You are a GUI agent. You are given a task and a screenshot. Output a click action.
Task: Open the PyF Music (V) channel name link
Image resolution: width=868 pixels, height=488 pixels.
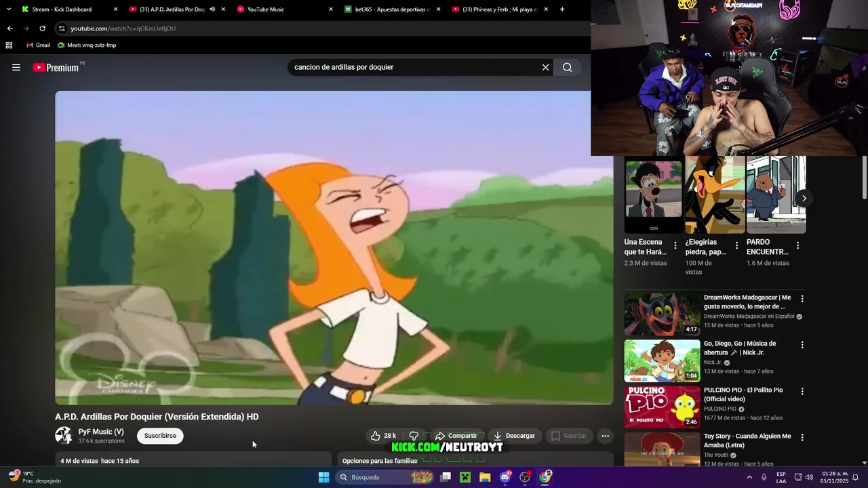101,432
